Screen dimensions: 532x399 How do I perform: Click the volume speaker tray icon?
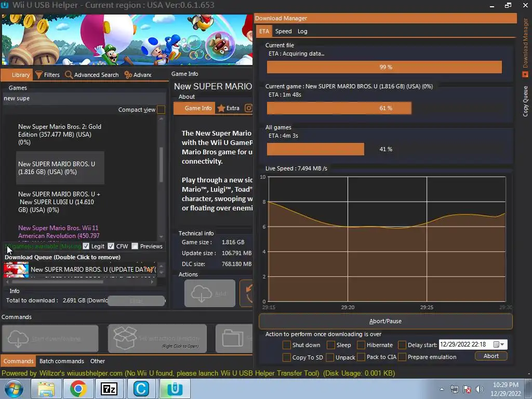click(479, 389)
